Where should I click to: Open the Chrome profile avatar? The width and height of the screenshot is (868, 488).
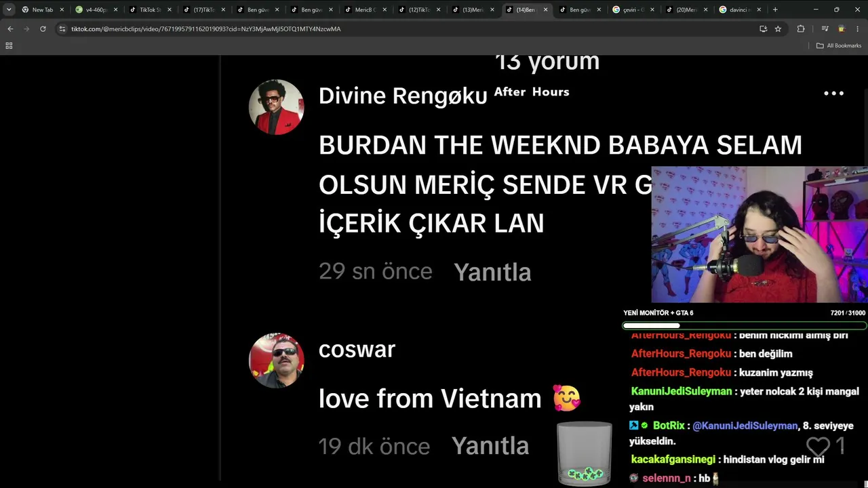[842, 29]
